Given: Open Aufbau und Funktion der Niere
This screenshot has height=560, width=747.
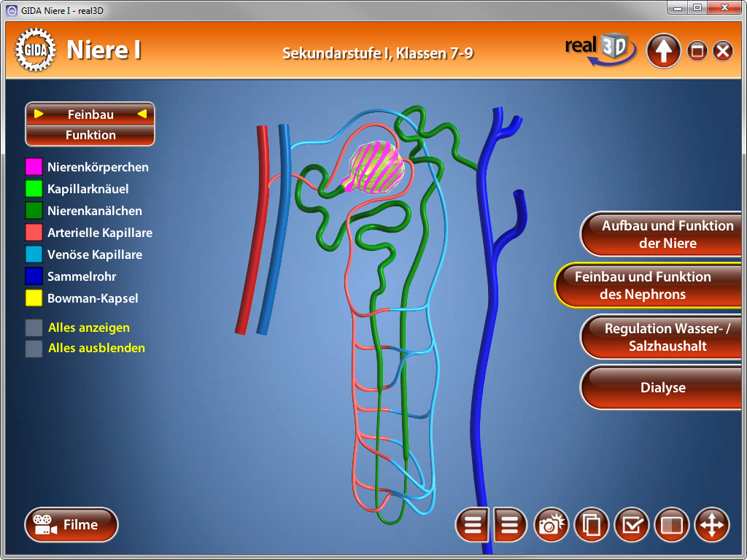Looking at the screenshot, I should point(661,234).
